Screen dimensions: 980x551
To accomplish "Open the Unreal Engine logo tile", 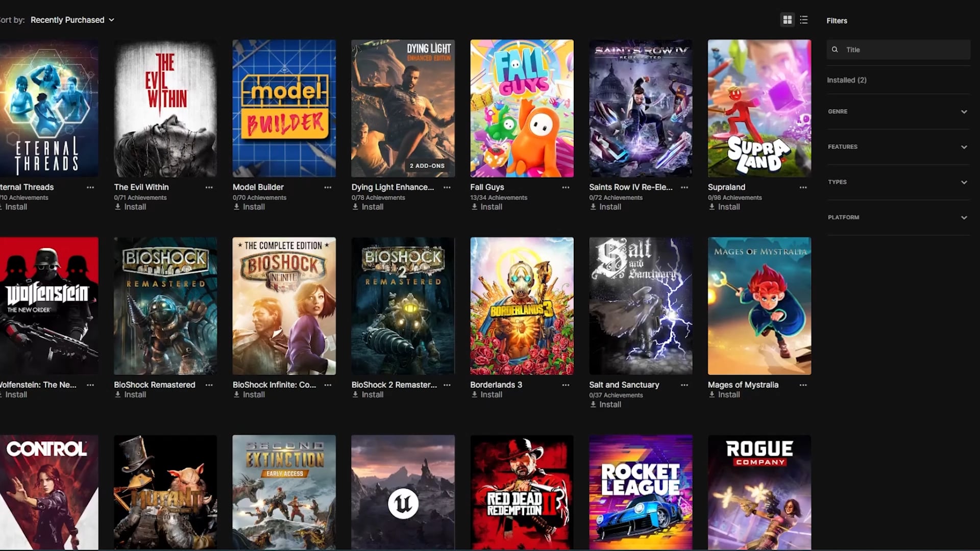I will pos(403,492).
